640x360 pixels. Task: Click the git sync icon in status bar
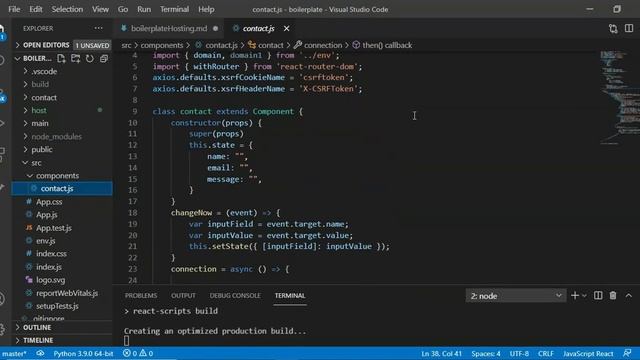[40, 353]
